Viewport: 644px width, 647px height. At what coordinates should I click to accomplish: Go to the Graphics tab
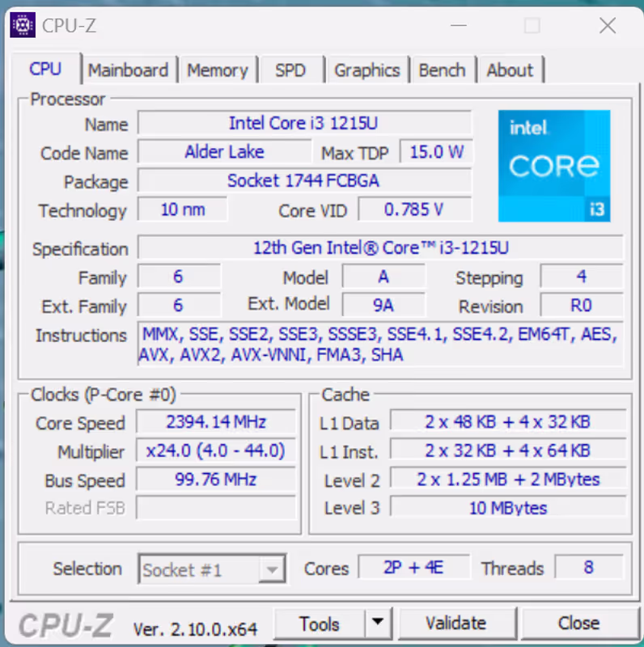tap(366, 70)
